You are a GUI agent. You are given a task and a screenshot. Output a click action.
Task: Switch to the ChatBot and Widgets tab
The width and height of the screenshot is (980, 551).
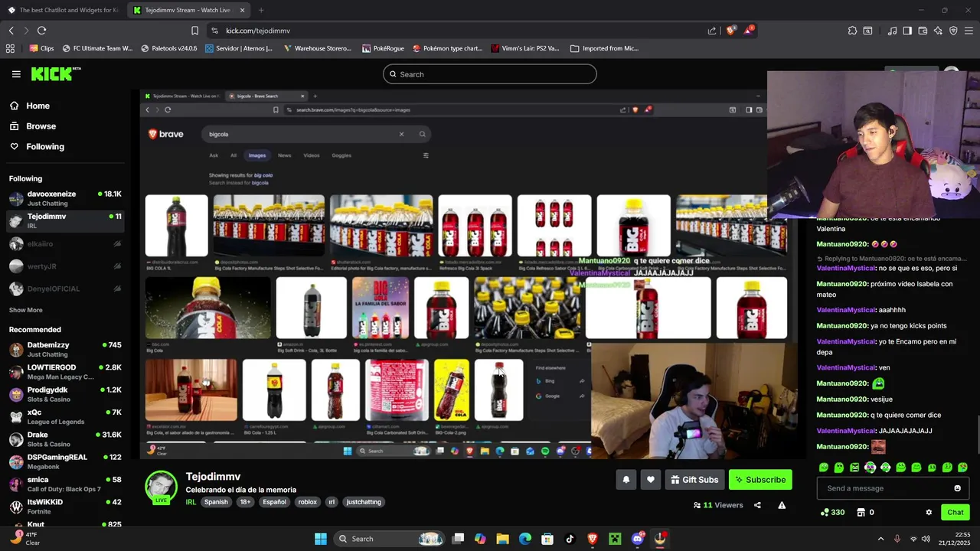[63, 10]
